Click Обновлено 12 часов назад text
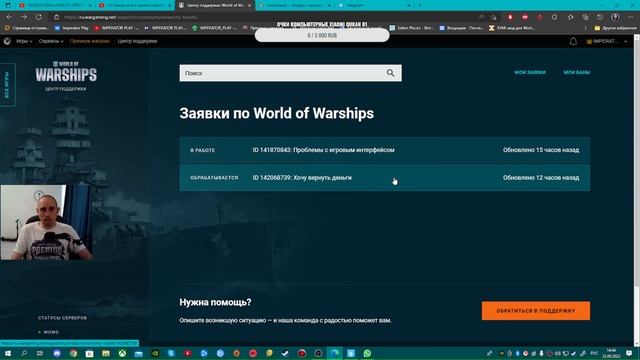The width and height of the screenshot is (640, 360). click(541, 178)
